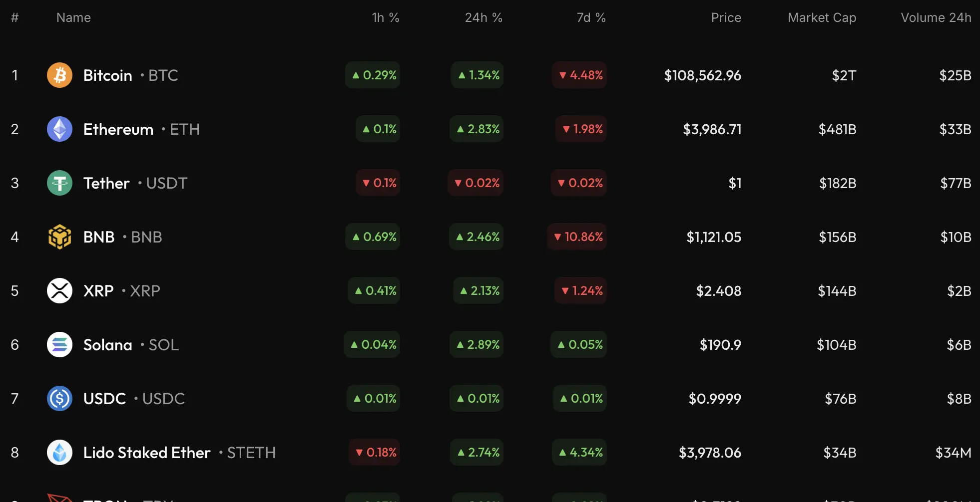Sort coins by Price header
Viewport: 980px width, 502px height.
click(x=726, y=18)
